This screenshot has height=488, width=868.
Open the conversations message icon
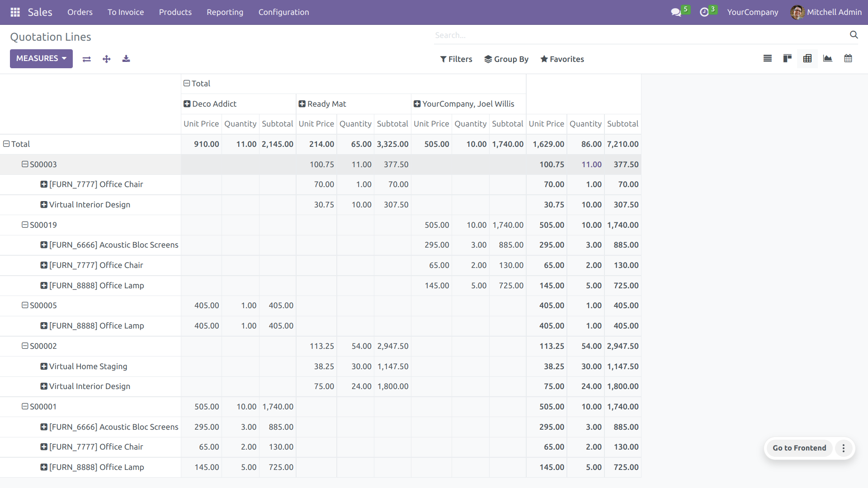[676, 12]
